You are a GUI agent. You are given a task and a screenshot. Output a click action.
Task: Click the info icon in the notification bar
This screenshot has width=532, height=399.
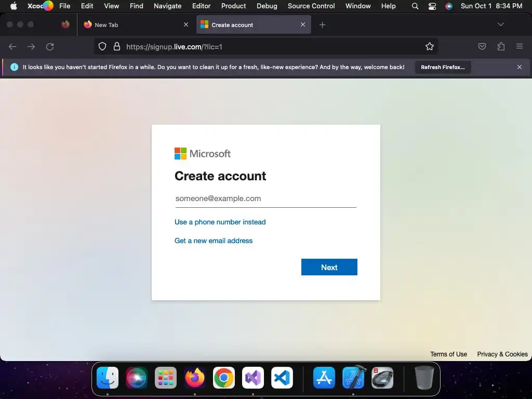pos(14,67)
